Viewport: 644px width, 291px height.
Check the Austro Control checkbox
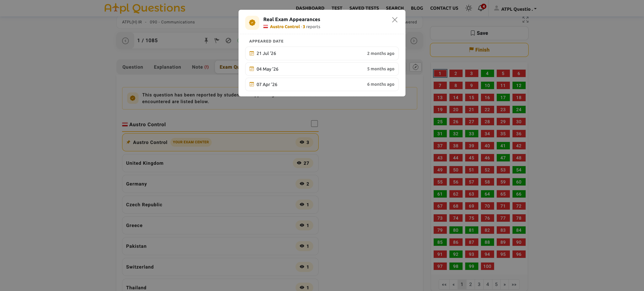[x=314, y=124]
